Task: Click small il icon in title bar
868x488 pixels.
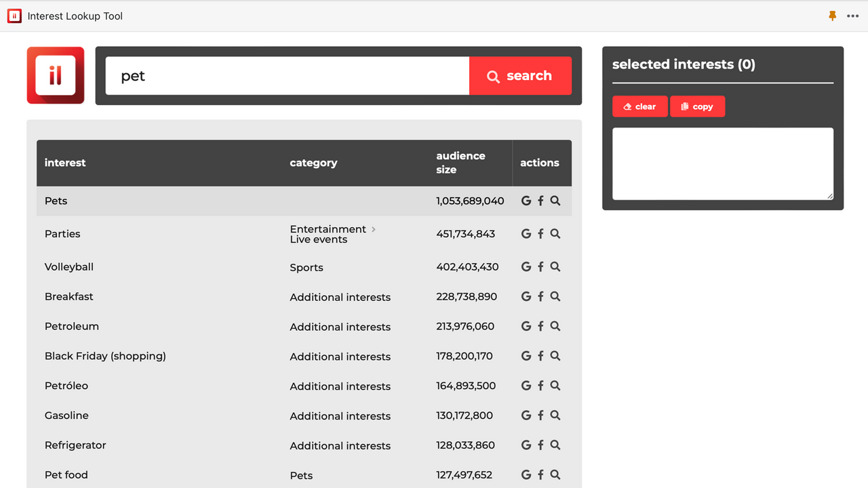Action: click(14, 16)
